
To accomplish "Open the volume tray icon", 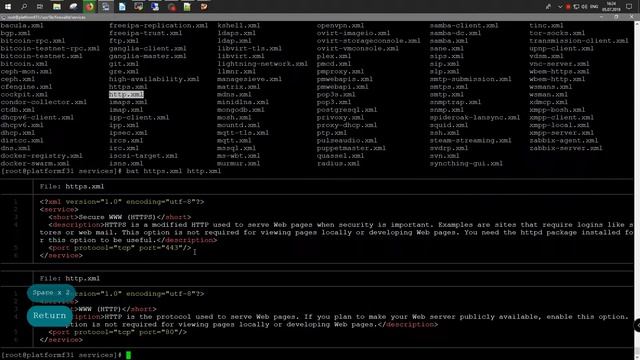I will [x=584, y=7].
